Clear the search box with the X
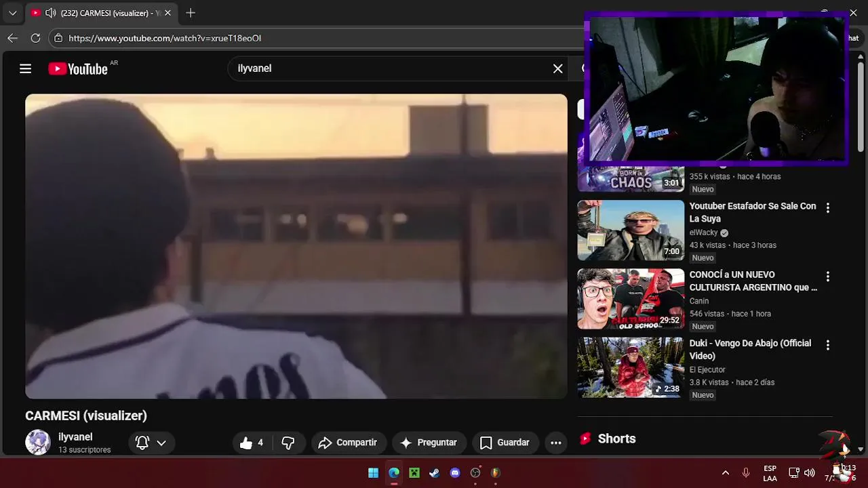868x488 pixels. 557,68
